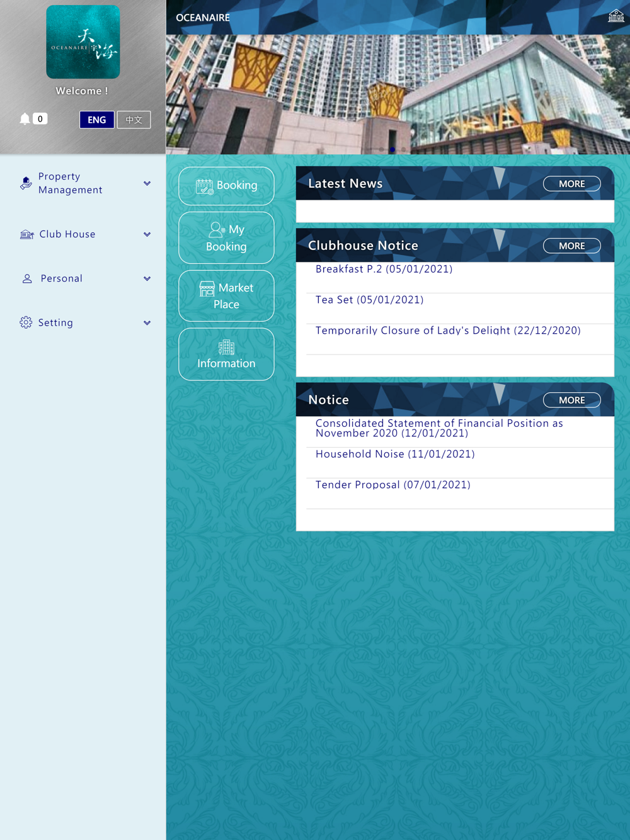Tap the notification bell icon
The width and height of the screenshot is (630, 840).
tap(25, 119)
